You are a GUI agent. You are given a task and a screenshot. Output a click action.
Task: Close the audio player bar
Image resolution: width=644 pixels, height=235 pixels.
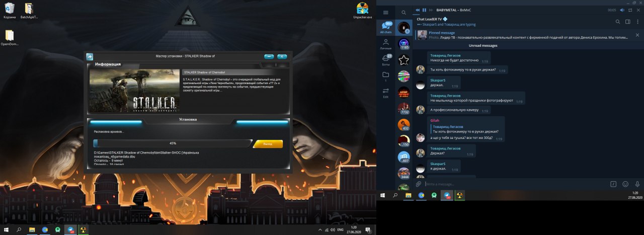pos(638,10)
